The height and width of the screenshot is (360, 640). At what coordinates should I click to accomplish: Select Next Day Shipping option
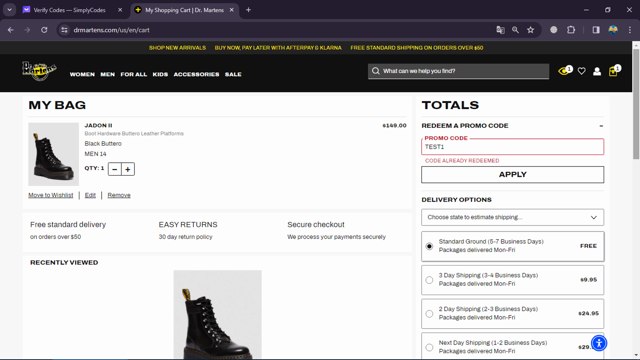pos(429,347)
